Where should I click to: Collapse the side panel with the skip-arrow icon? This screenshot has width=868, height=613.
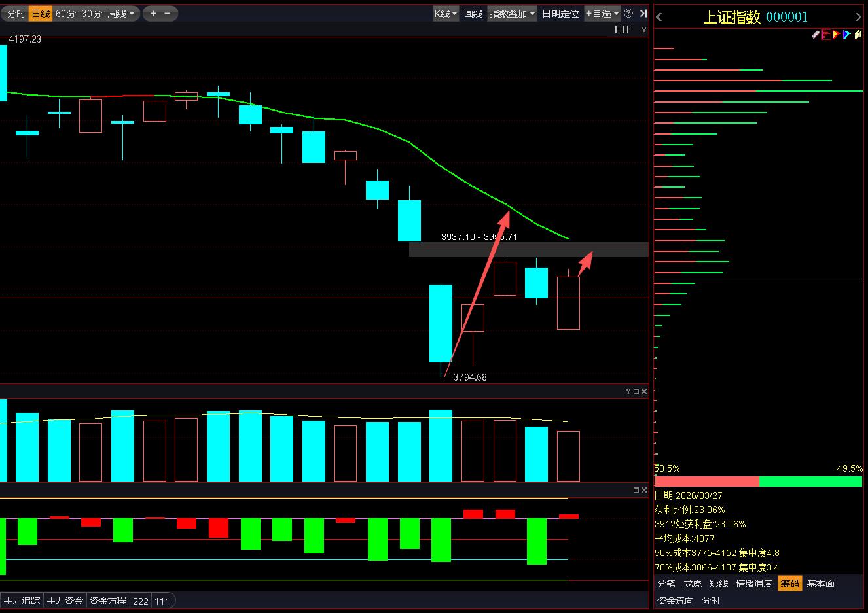point(643,13)
